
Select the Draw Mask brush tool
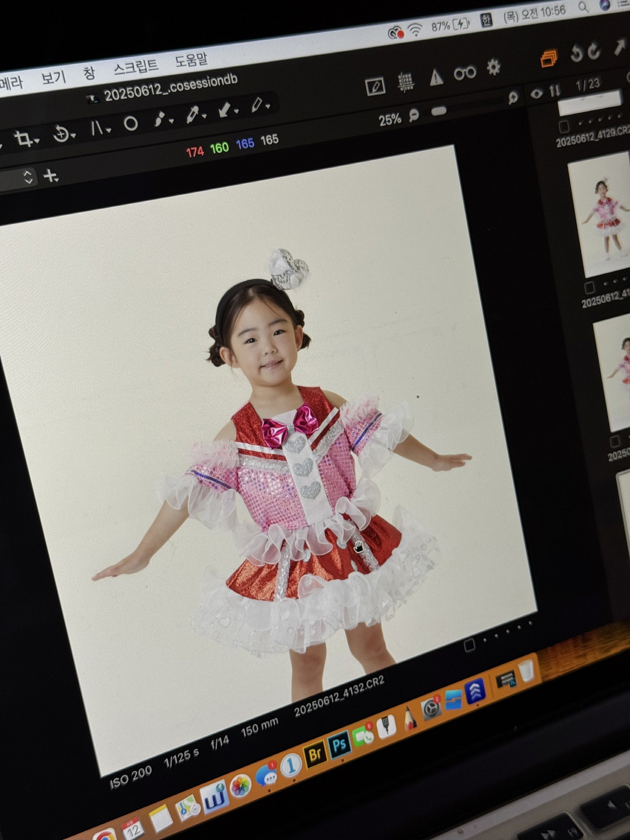[x=159, y=119]
